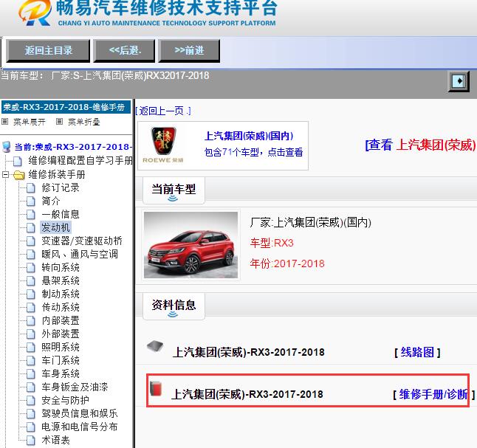Open the 修订记录 page

61,187
